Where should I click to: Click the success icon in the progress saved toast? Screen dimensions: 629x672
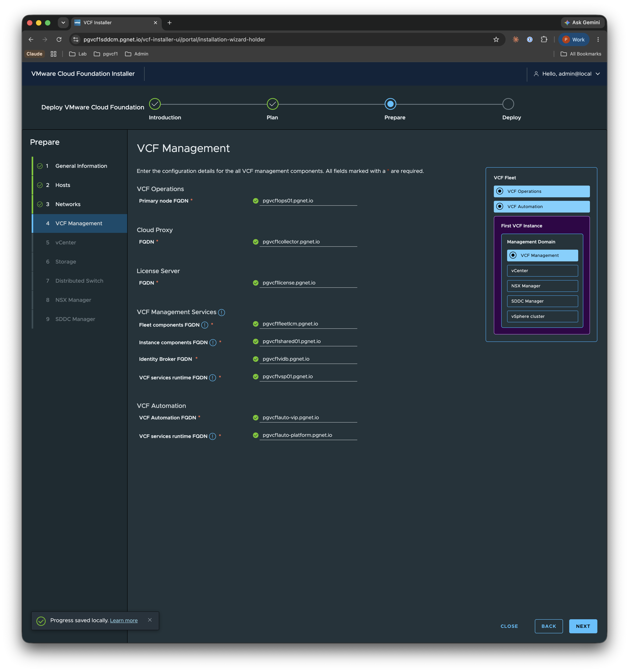(41, 621)
